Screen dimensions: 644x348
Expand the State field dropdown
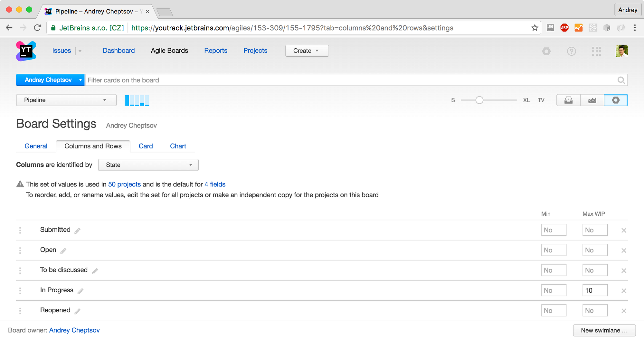[148, 165]
